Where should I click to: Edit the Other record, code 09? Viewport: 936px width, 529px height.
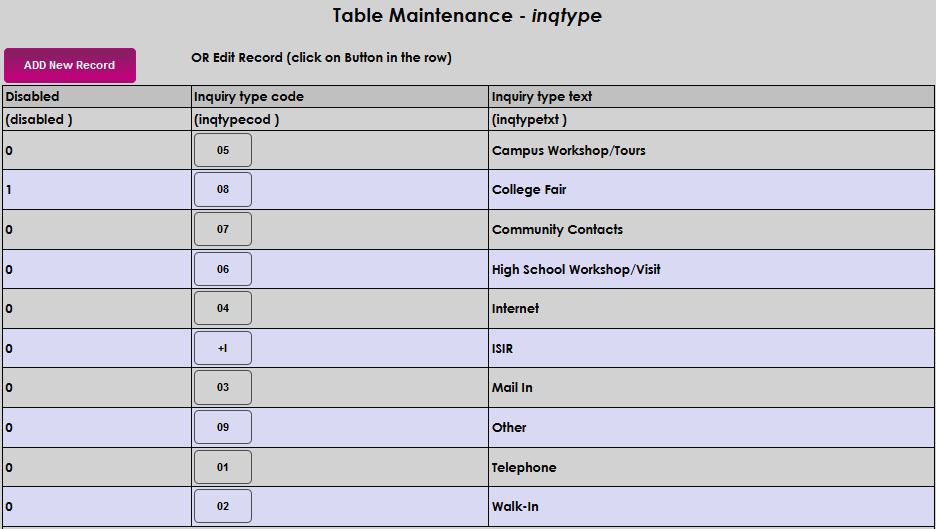pos(223,427)
